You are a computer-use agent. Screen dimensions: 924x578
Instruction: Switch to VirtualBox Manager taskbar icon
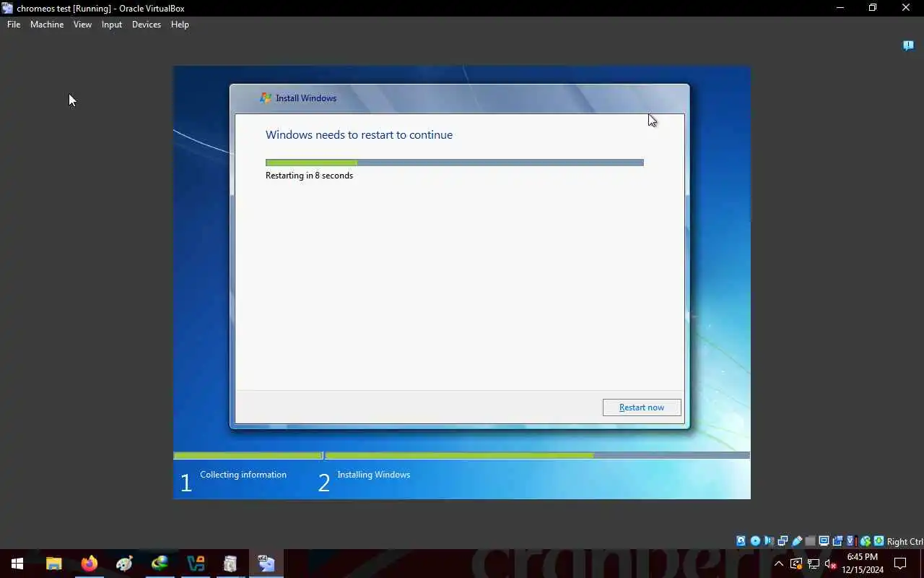pos(195,564)
